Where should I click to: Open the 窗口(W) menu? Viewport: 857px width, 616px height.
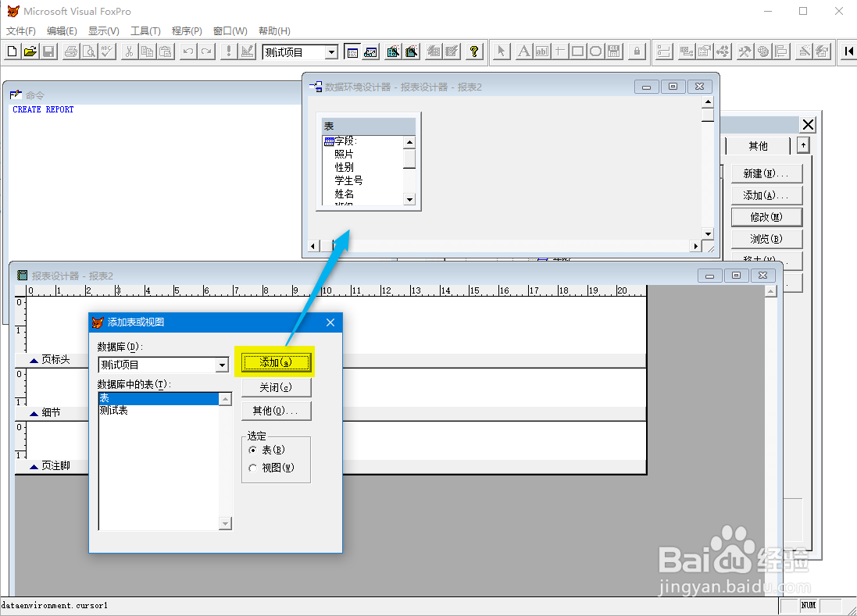tap(230, 31)
